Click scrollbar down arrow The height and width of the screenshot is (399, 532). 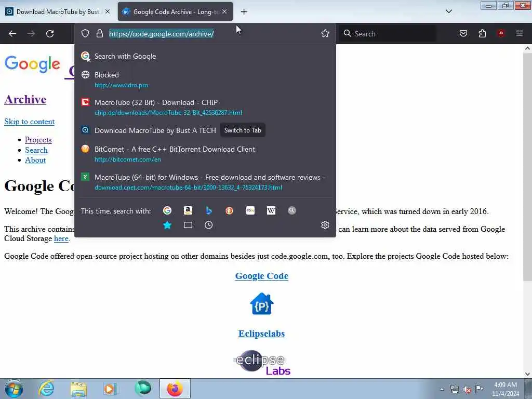[x=527, y=374]
